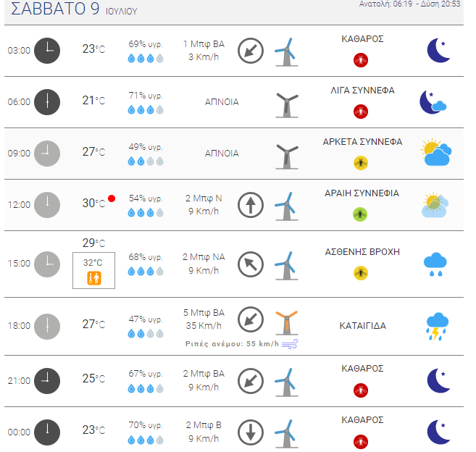Click the wind direction arrow at 12:00
This screenshot has height=452, width=476.
251,205
